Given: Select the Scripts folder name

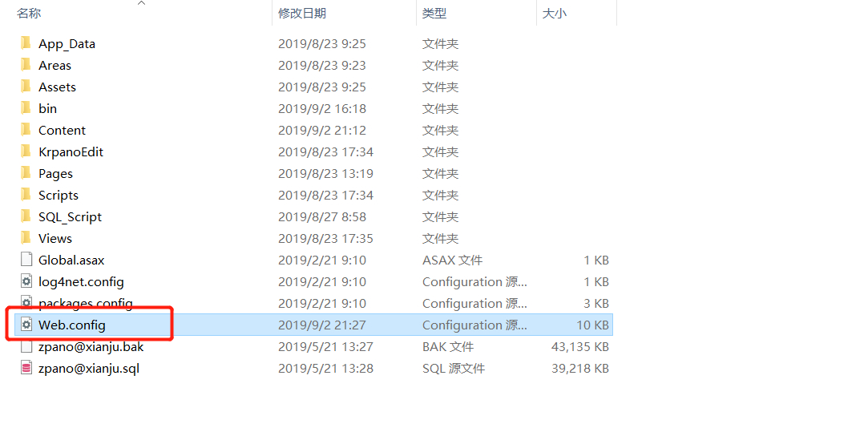Looking at the screenshot, I should tap(59, 196).
